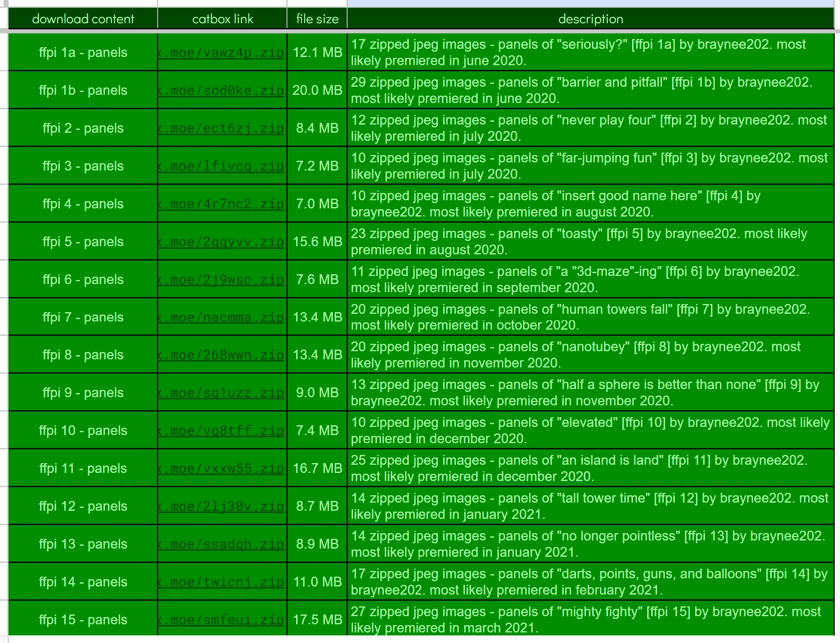The height and width of the screenshot is (643, 840).
Task: Open the sod0ke.zip link for ffpi 1b panels
Action: (222, 90)
